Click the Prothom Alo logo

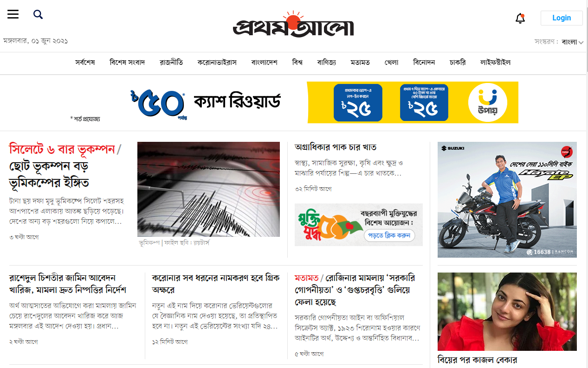[x=293, y=25]
